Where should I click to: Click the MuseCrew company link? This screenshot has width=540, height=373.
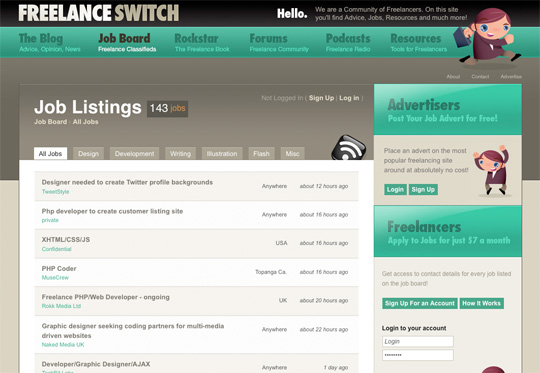(x=55, y=278)
